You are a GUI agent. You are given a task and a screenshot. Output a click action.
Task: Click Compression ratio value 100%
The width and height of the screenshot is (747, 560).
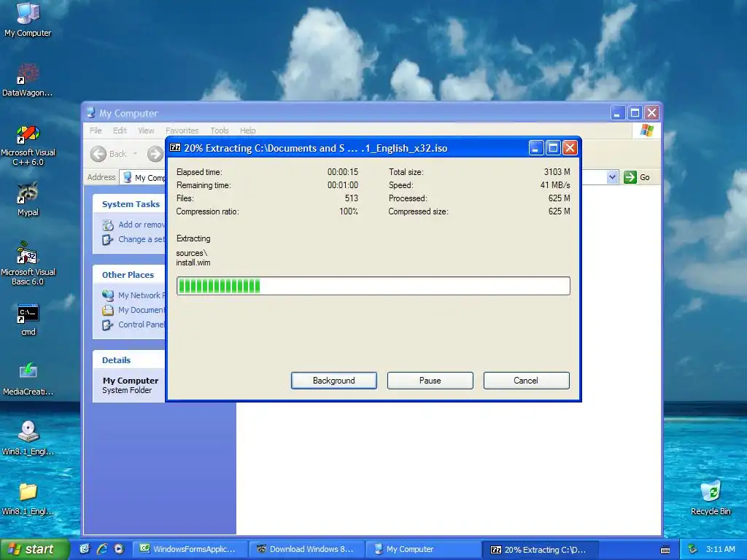pyautogui.click(x=348, y=211)
